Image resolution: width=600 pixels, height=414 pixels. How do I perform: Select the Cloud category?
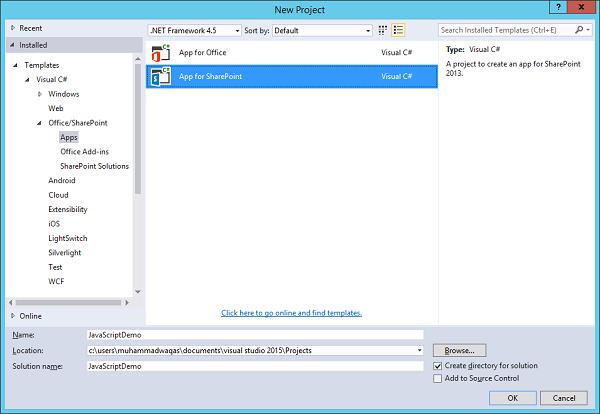pyautogui.click(x=58, y=195)
